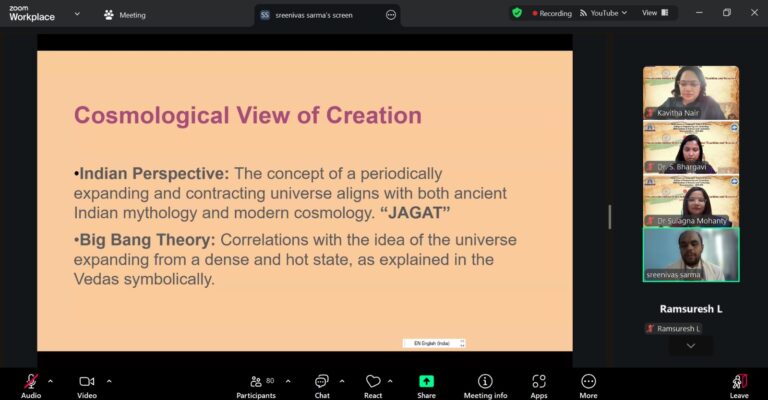This screenshot has width=768, height=400.
Task: Open Meeting info
Action: point(485,381)
